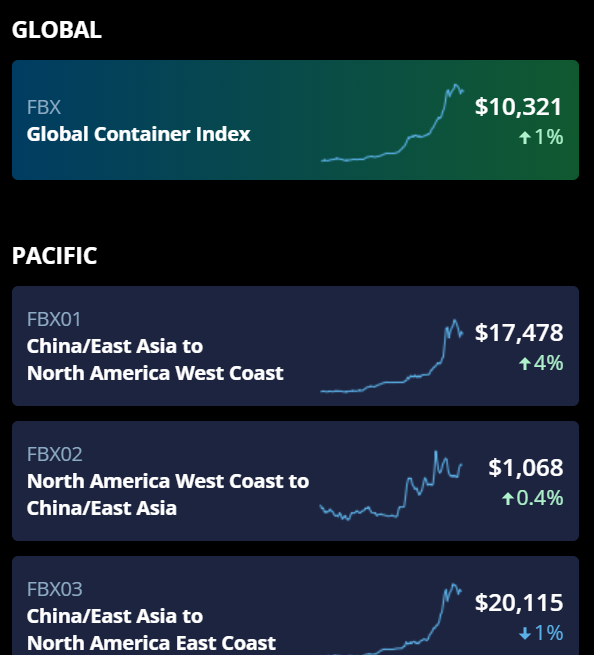Click the FBX01 ticker label
Image resolution: width=594 pixels, height=655 pixels.
54,320
